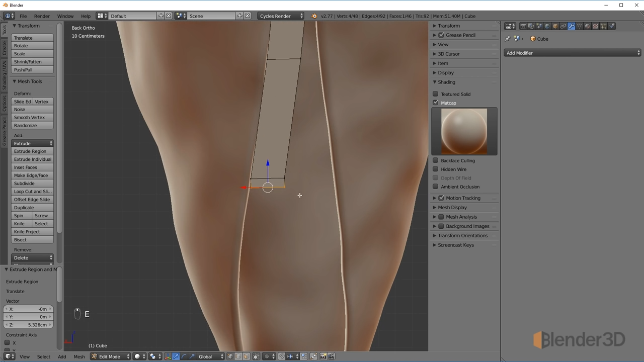Click the Subdivide button
644x362 pixels.
tap(33, 184)
